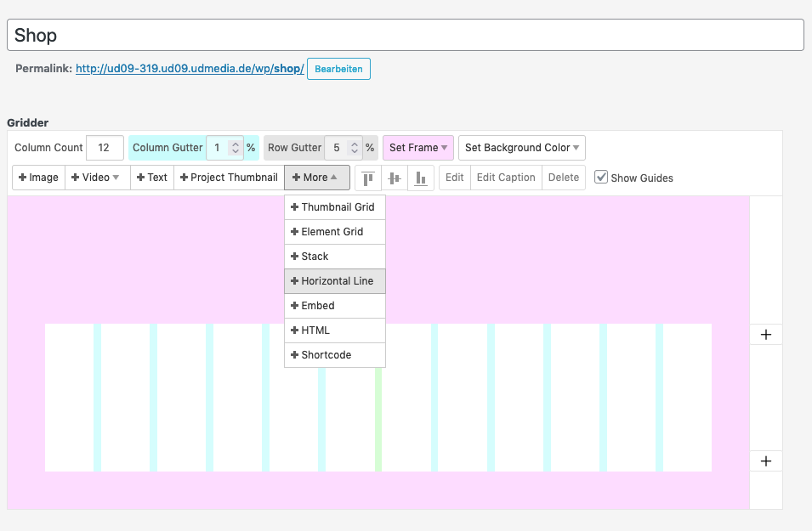This screenshot has width=812, height=531.
Task: Toggle the Show Guides checkbox
Action: click(601, 178)
